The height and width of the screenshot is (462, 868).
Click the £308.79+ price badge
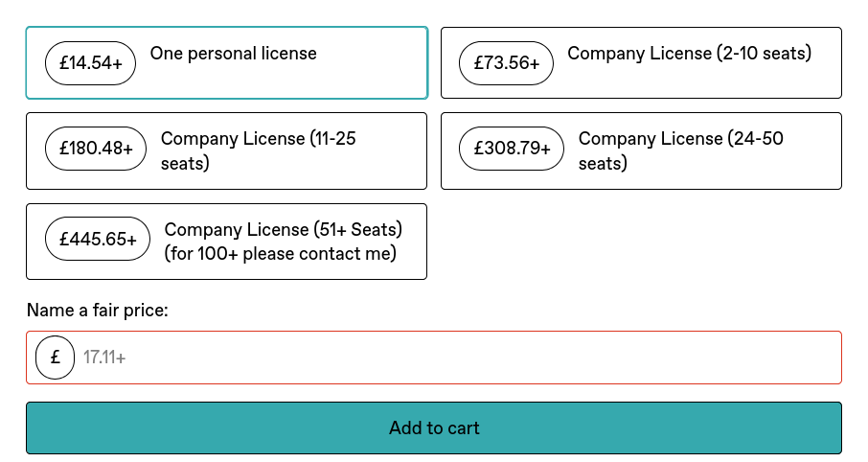pos(512,149)
